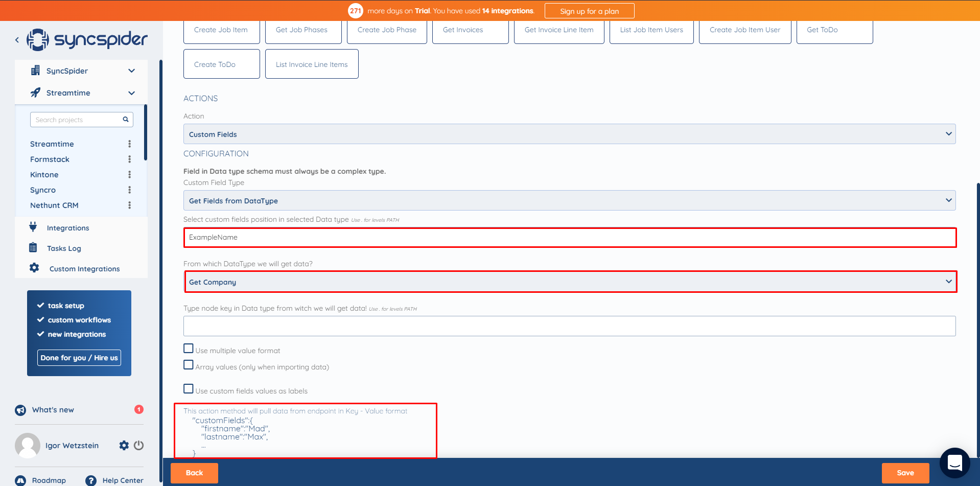980x486 pixels.
Task: Open options menu for Nethunt CRM project
Action: click(129, 205)
